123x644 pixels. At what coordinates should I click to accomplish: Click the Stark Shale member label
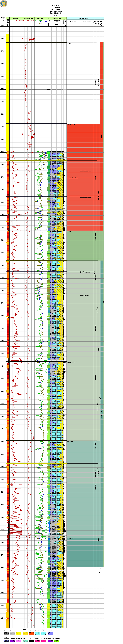point(70,441)
